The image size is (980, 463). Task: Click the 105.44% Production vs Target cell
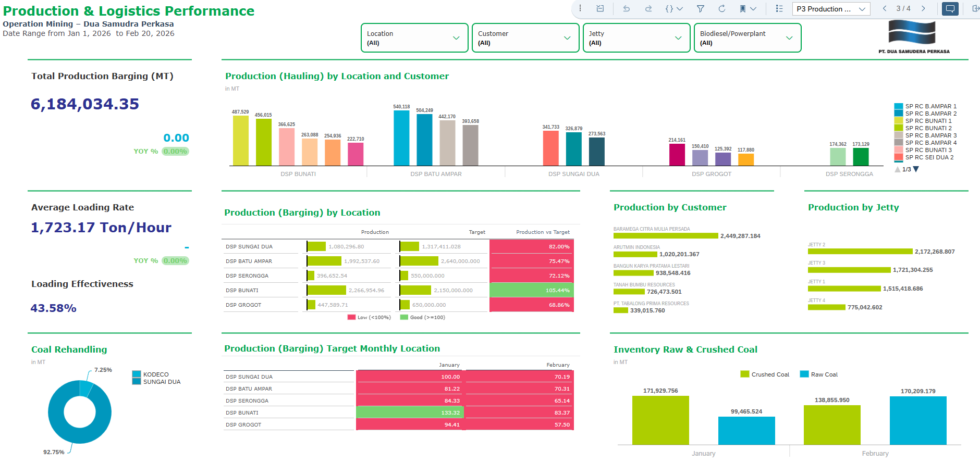(532, 290)
